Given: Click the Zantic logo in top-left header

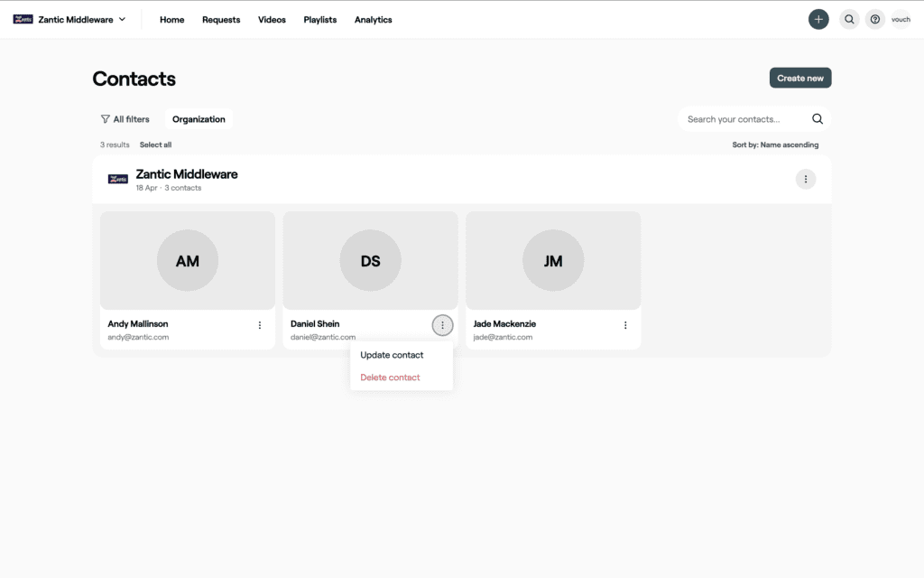Looking at the screenshot, I should tap(23, 20).
